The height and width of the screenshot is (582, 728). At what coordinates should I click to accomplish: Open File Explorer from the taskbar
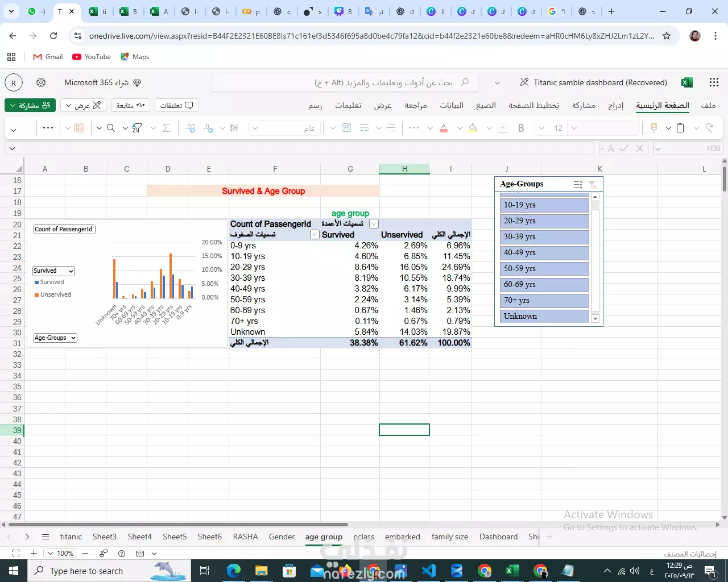click(261, 571)
